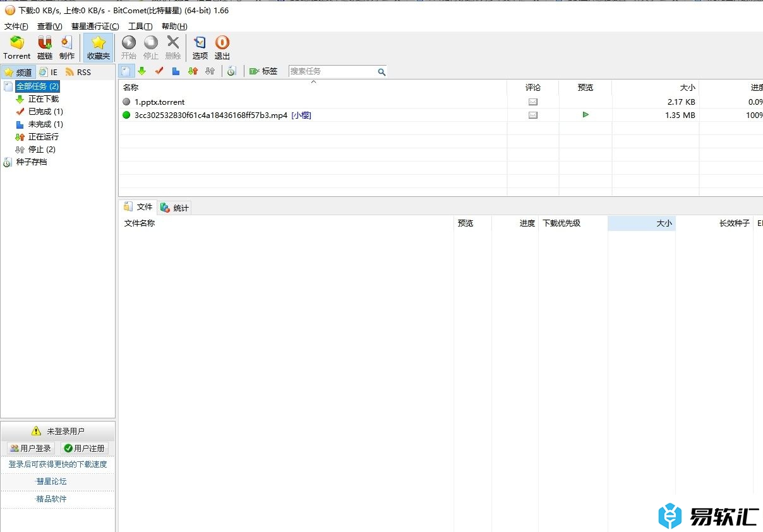763x532 pixels.
Task: Switch to the RSS tab
Action: tap(78, 72)
